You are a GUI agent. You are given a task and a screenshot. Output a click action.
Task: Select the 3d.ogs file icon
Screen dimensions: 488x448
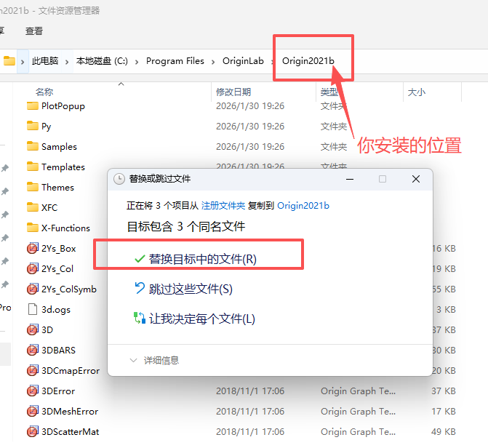[x=33, y=309]
